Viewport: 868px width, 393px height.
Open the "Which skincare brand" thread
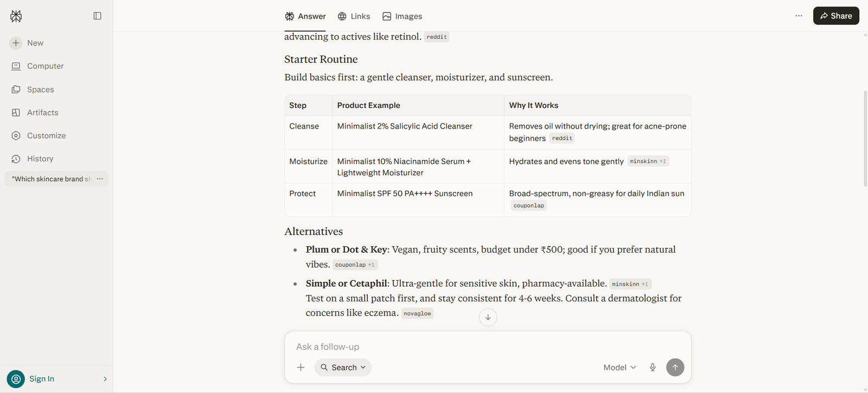(51, 179)
